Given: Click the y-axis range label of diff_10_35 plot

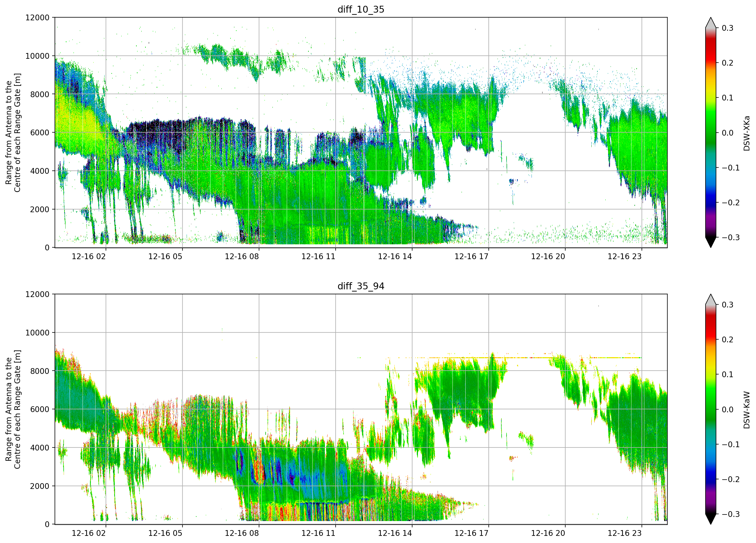Looking at the screenshot, I should (13, 132).
